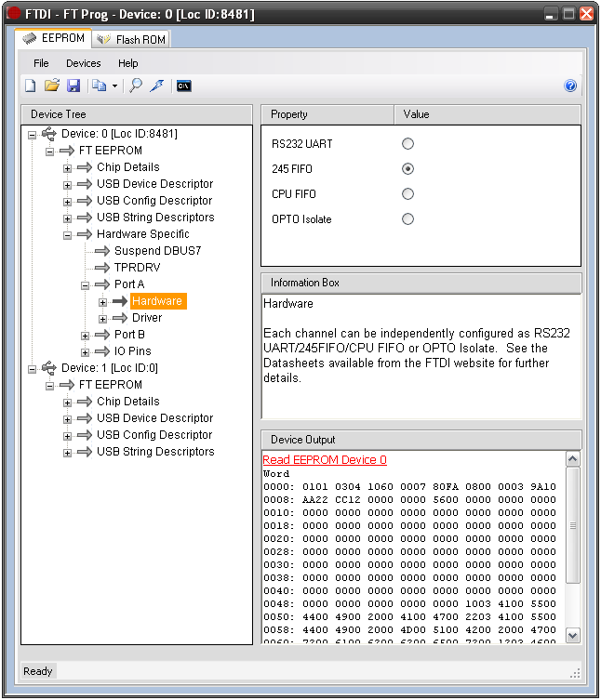Select the Suspend DBUS7 tree item

(x=158, y=251)
